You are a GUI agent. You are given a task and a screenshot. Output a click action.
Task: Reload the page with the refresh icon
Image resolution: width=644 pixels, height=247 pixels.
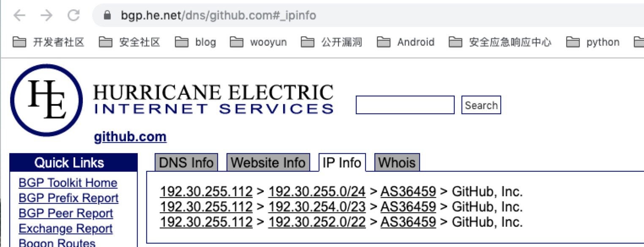pos(74,16)
